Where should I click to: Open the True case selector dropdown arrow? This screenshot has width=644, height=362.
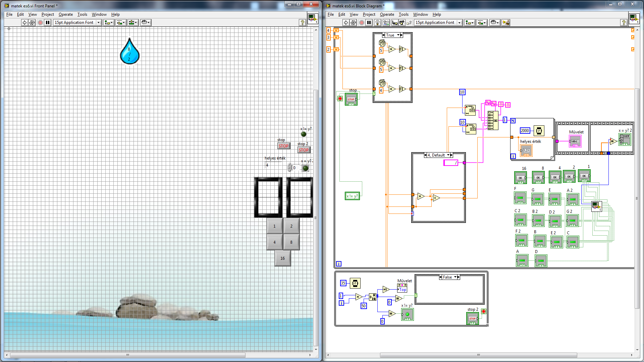click(x=398, y=35)
